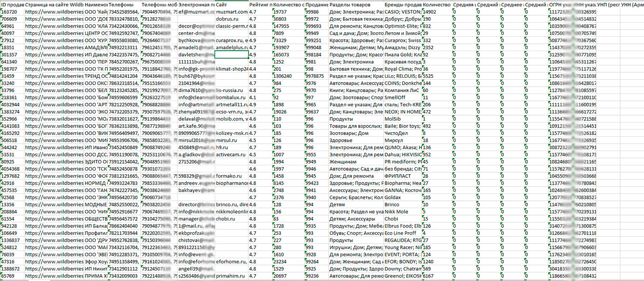Image resolution: width=644 pixels, height=281 pixels.
Task: Click the quantity cell 6167
Action: [436, 276]
